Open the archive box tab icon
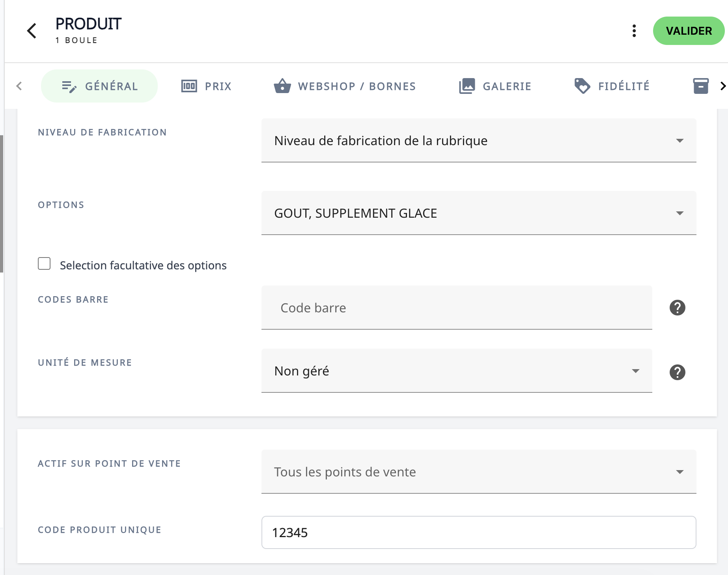The height and width of the screenshot is (575, 728). 700,86
